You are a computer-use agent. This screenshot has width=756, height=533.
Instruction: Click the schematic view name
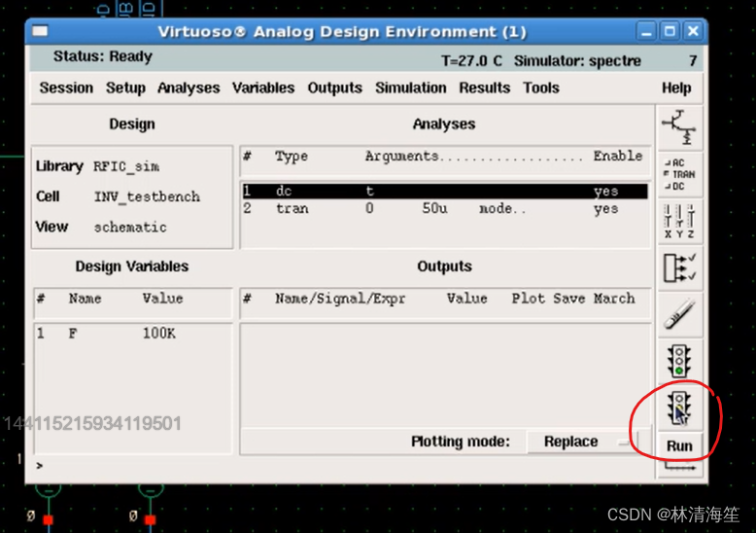pos(130,228)
